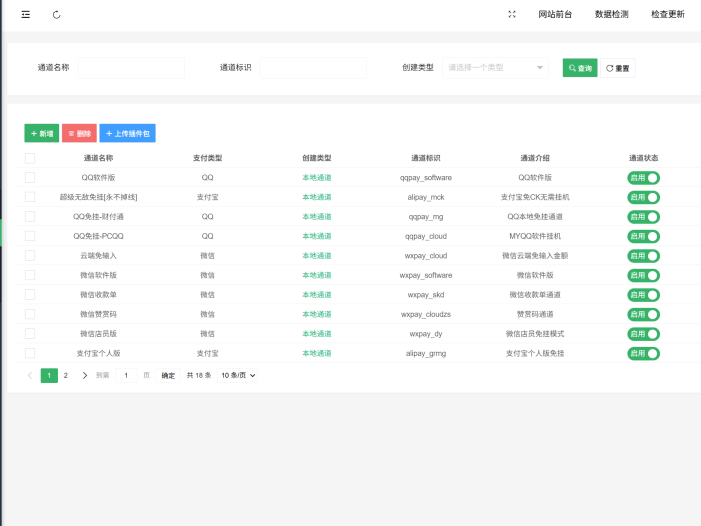701x526 pixels.
Task: Toggle fullscreen mode icon
Action: pyautogui.click(x=512, y=14)
